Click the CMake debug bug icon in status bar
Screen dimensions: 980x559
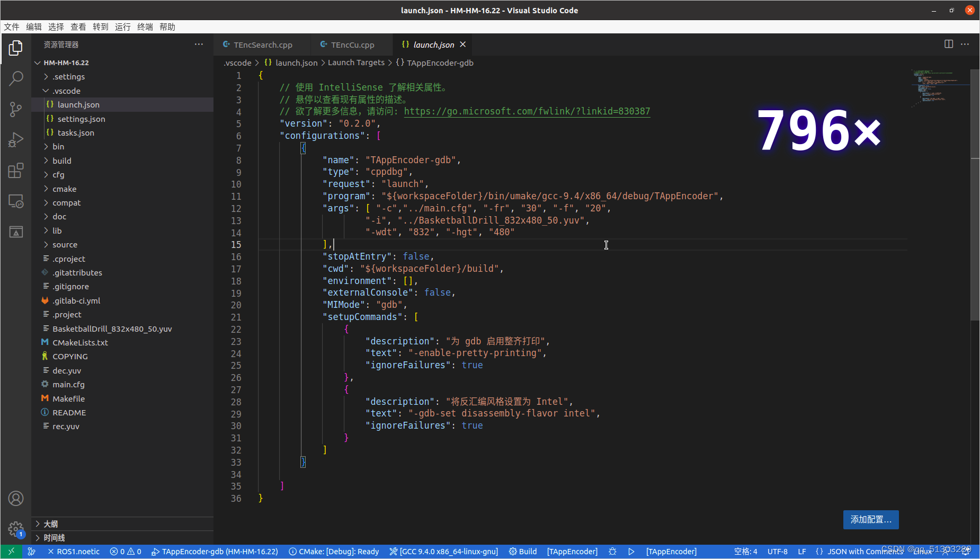tap(612, 552)
